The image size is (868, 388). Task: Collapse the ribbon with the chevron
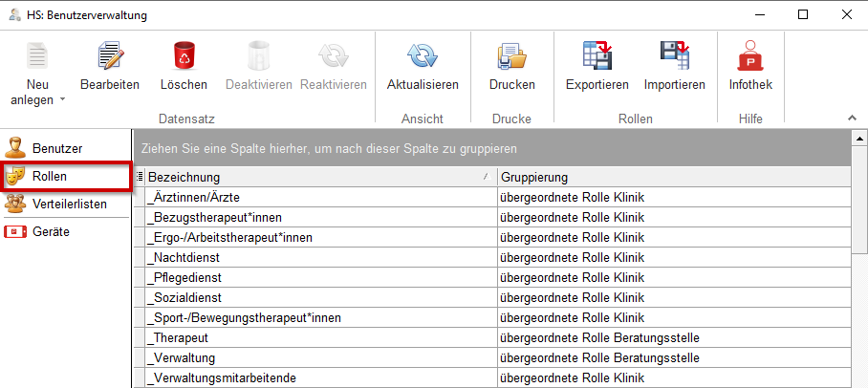(852, 117)
